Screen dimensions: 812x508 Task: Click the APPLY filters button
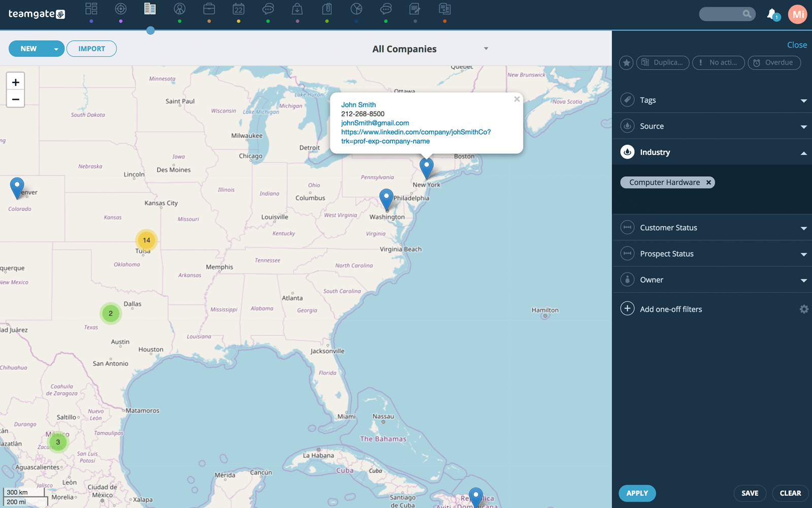[637, 493]
